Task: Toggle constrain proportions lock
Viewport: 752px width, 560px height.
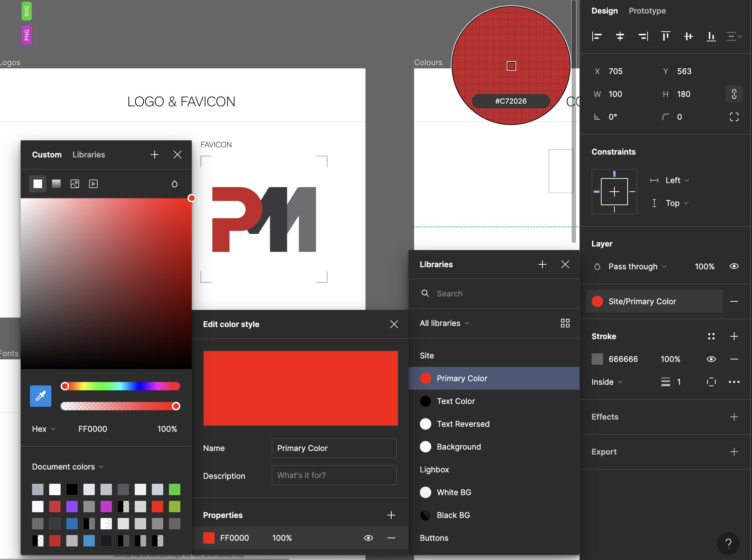Action: [x=734, y=94]
